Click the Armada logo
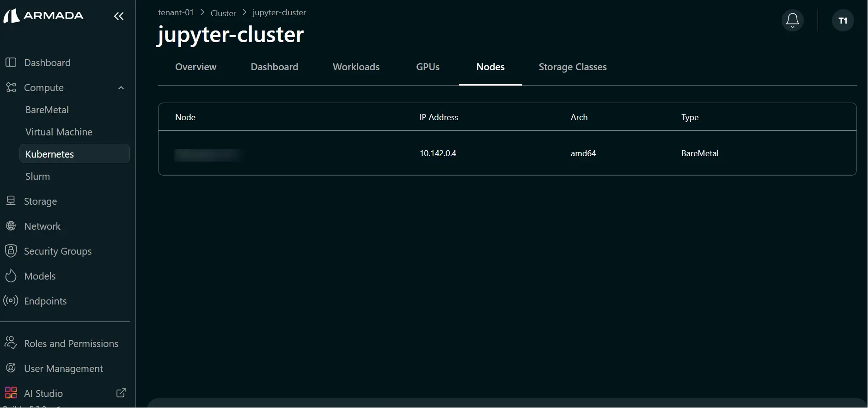 tap(43, 16)
